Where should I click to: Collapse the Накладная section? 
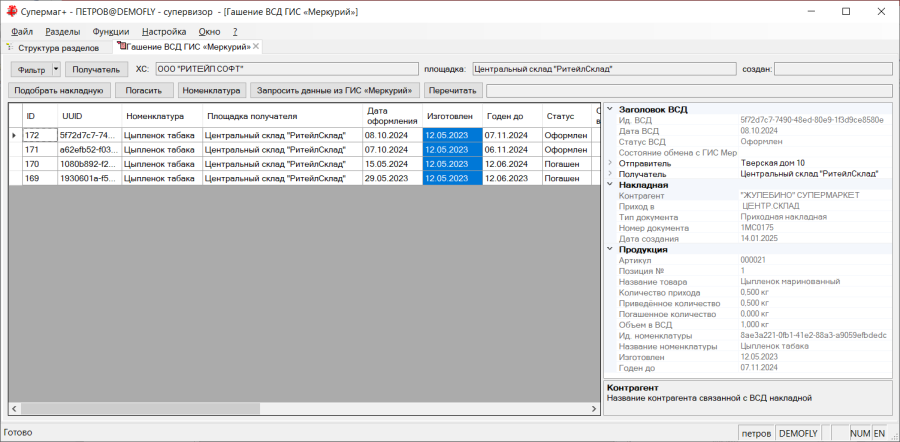click(x=610, y=185)
